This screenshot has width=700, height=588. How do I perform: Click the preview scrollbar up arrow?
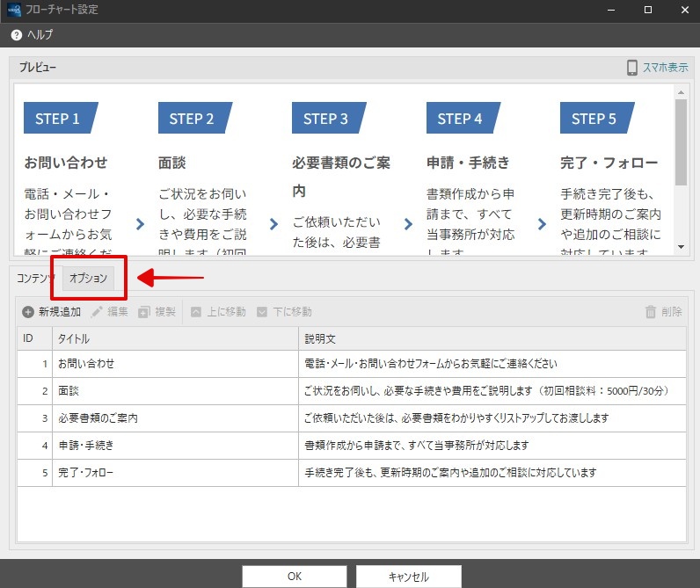(x=681, y=92)
